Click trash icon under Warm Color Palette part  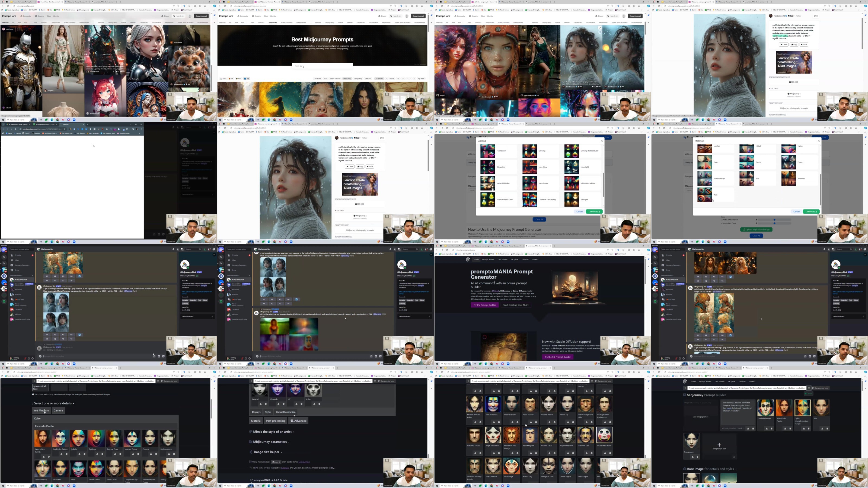point(790,428)
